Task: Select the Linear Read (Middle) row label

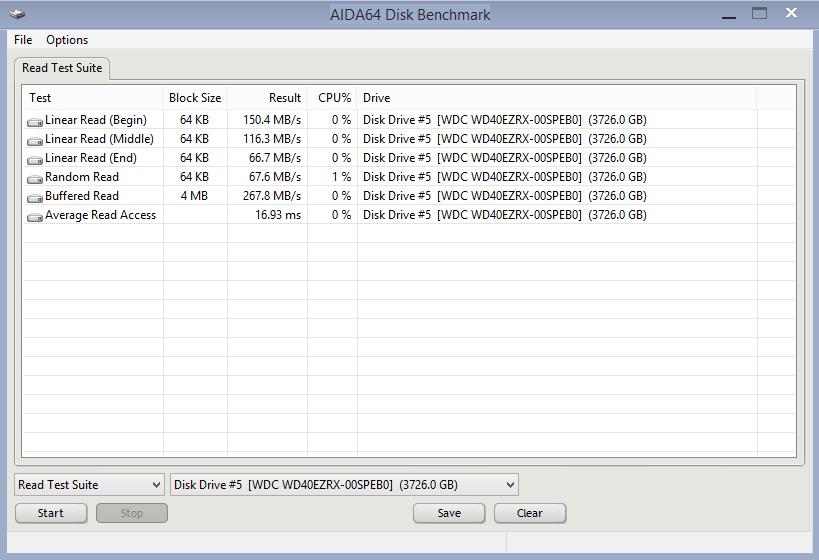Action: coord(99,139)
